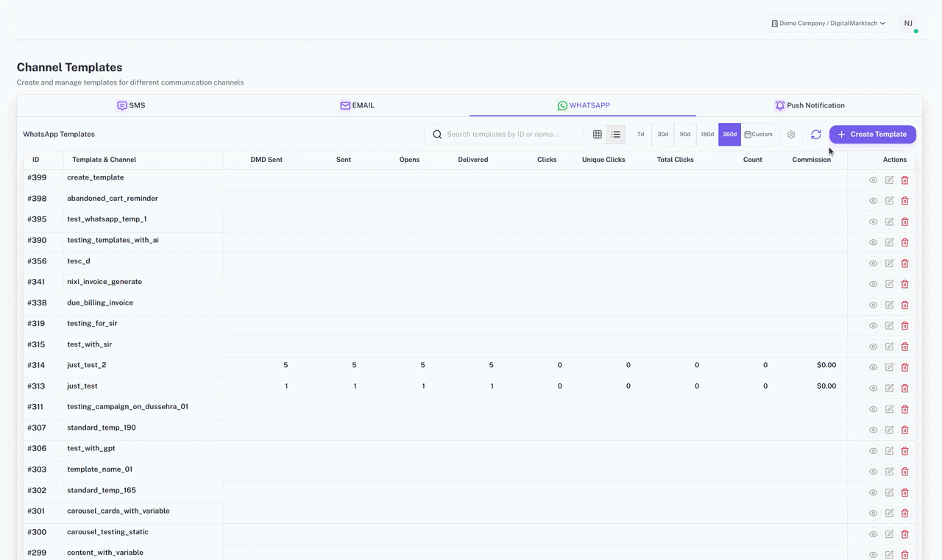The image size is (942, 560).
Task: Click the Create Template button
Action: [x=873, y=135]
